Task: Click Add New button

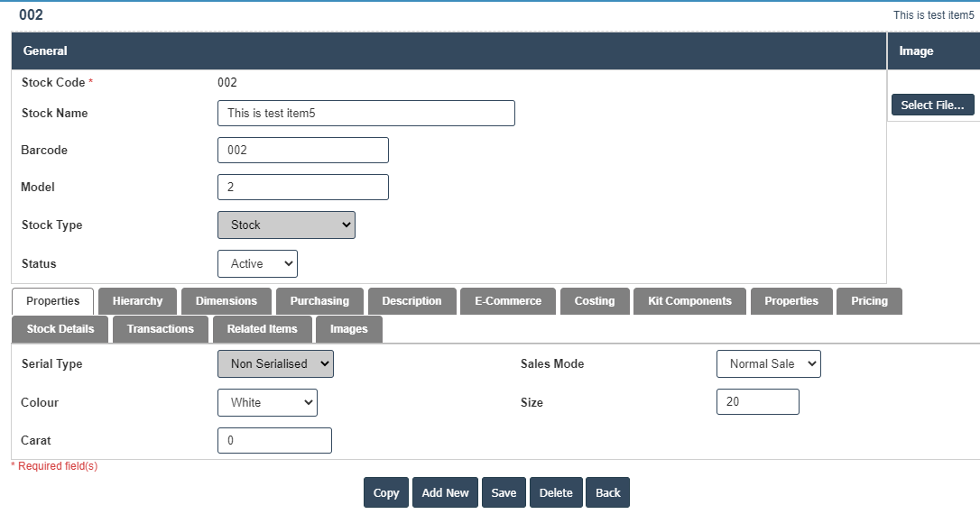Action: coord(445,493)
